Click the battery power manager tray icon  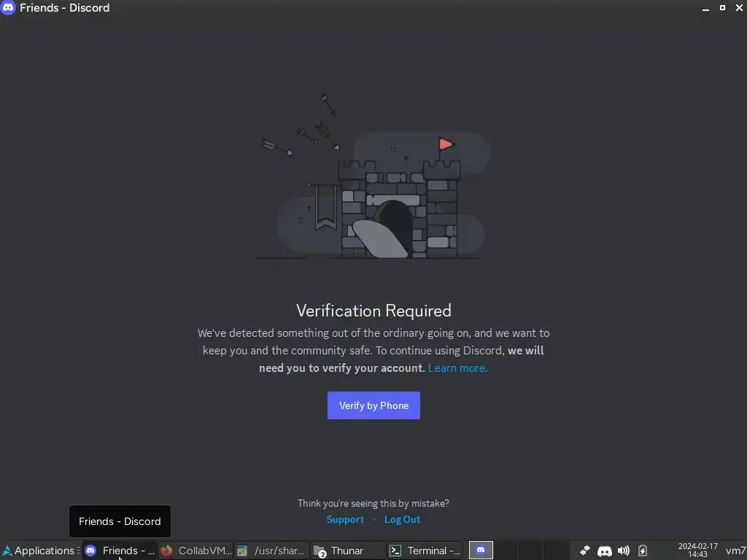point(643,551)
